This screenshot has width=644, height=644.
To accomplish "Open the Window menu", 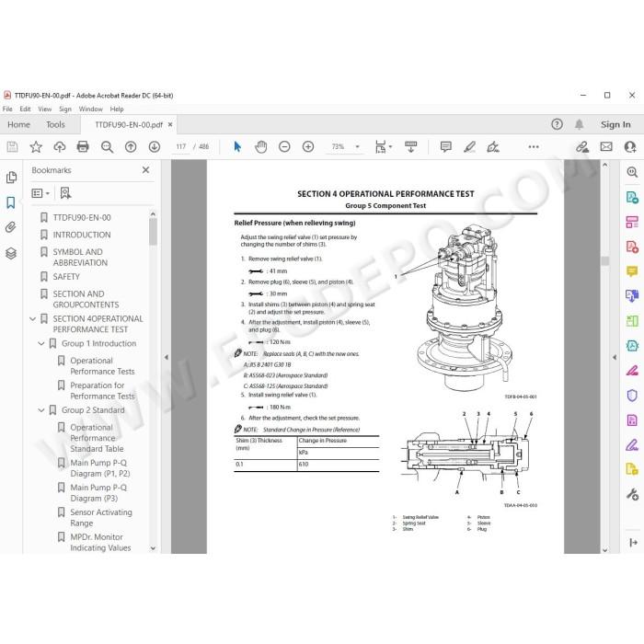I will click(x=91, y=109).
